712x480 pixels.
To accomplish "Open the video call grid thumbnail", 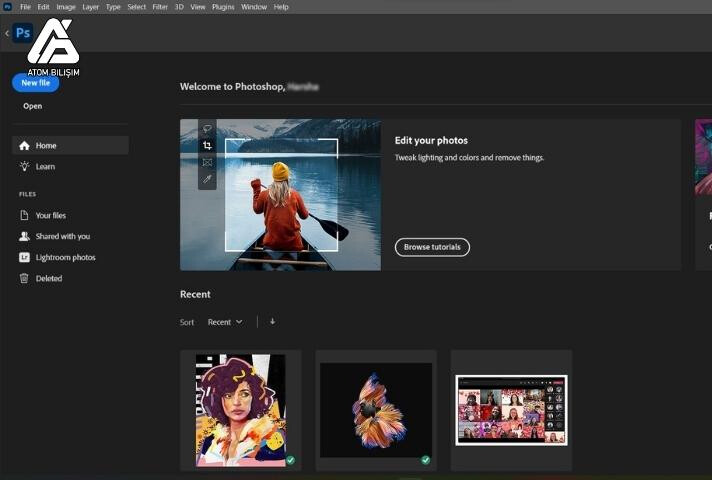I will click(x=511, y=410).
